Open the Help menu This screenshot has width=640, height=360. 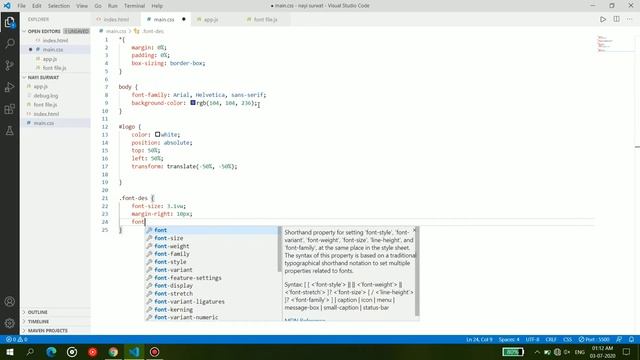point(157,6)
